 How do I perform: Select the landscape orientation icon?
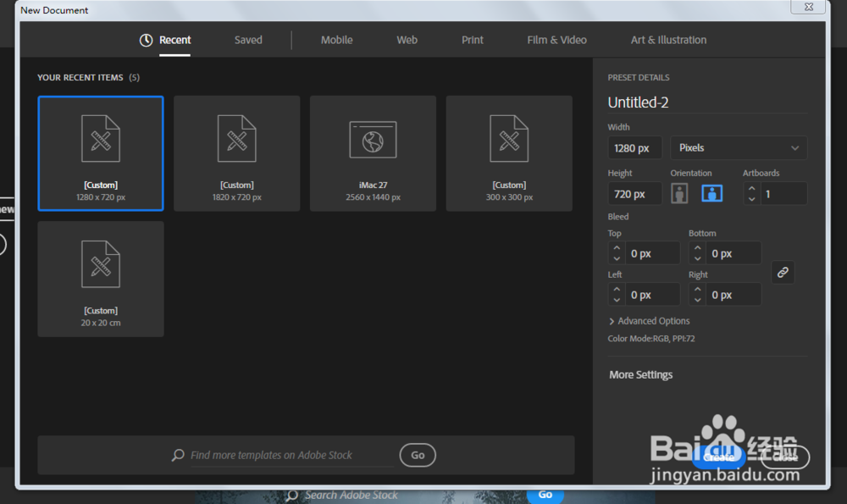[x=712, y=193]
